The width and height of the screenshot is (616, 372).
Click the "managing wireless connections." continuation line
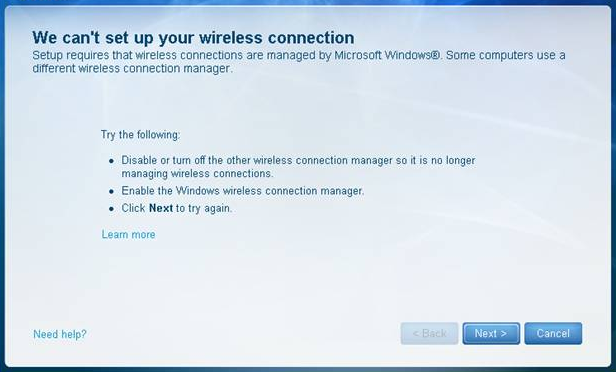[197, 174]
